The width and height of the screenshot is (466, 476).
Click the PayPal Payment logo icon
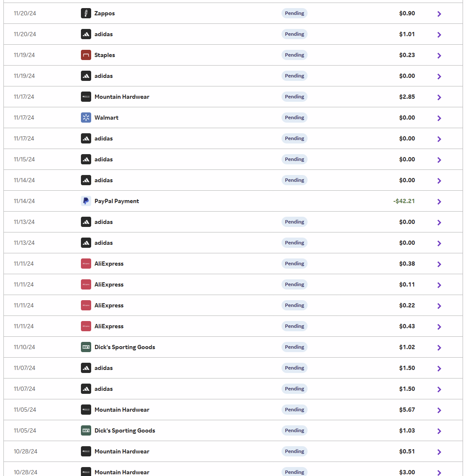(86, 201)
